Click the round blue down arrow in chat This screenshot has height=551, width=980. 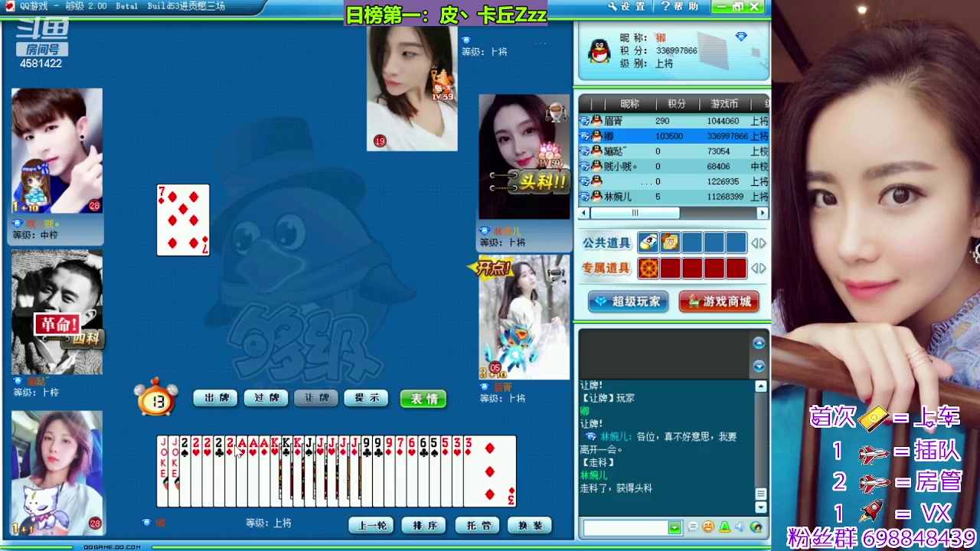(759, 366)
